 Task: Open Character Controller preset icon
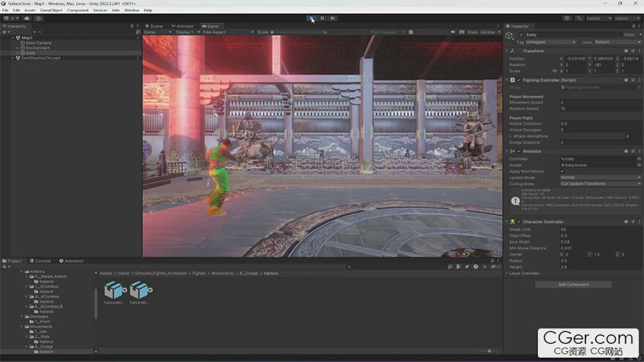point(633,222)
